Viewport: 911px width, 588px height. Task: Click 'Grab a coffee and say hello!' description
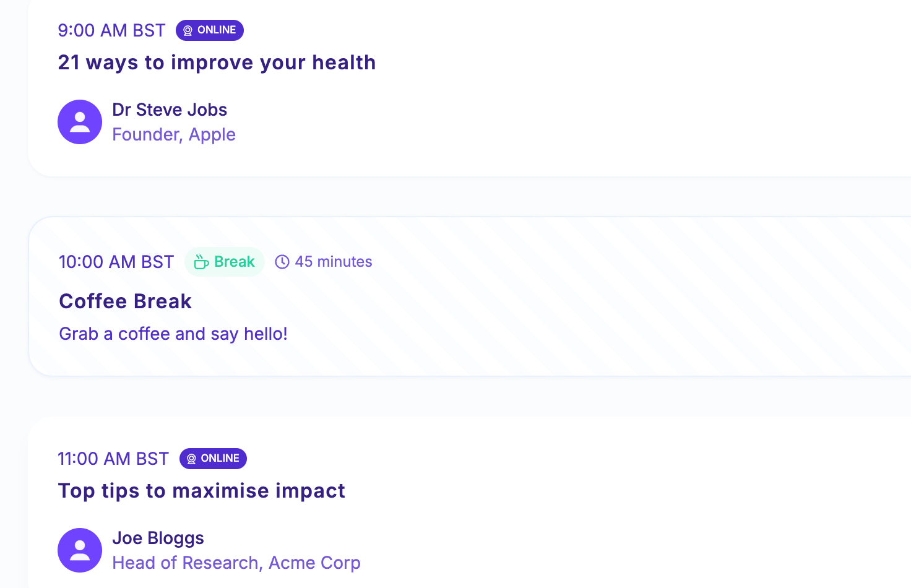[173, 334]
